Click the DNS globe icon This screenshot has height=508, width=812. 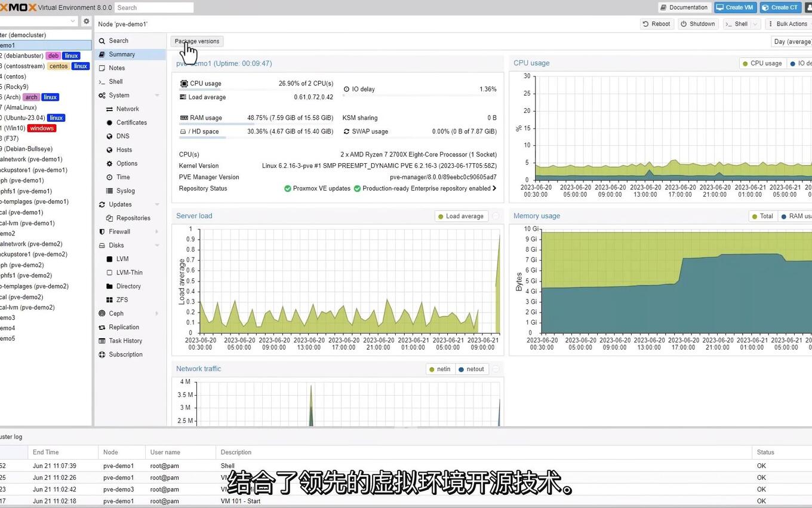[x=110, y=136]
